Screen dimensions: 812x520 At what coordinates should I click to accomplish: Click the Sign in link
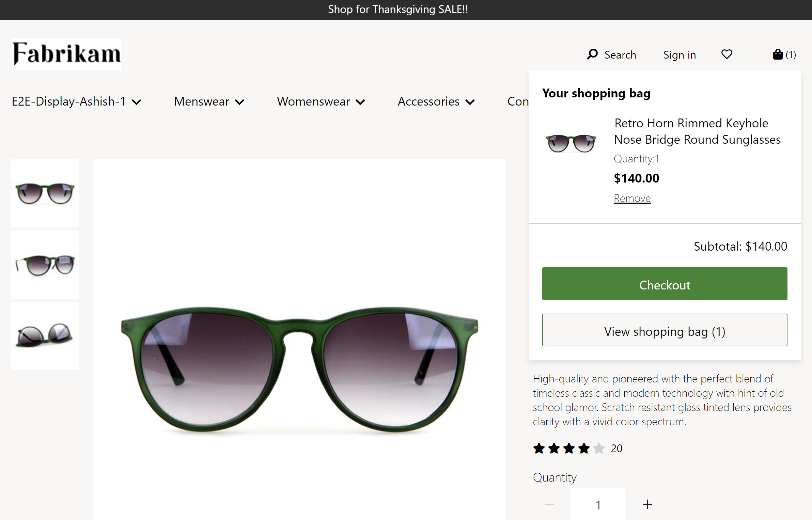coord(680,55)
